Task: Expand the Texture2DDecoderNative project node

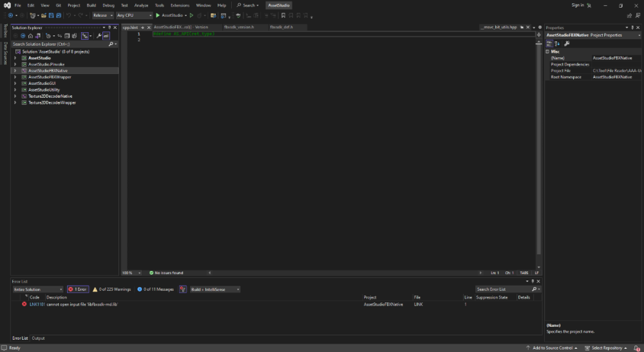Action: tap(15, 96)
